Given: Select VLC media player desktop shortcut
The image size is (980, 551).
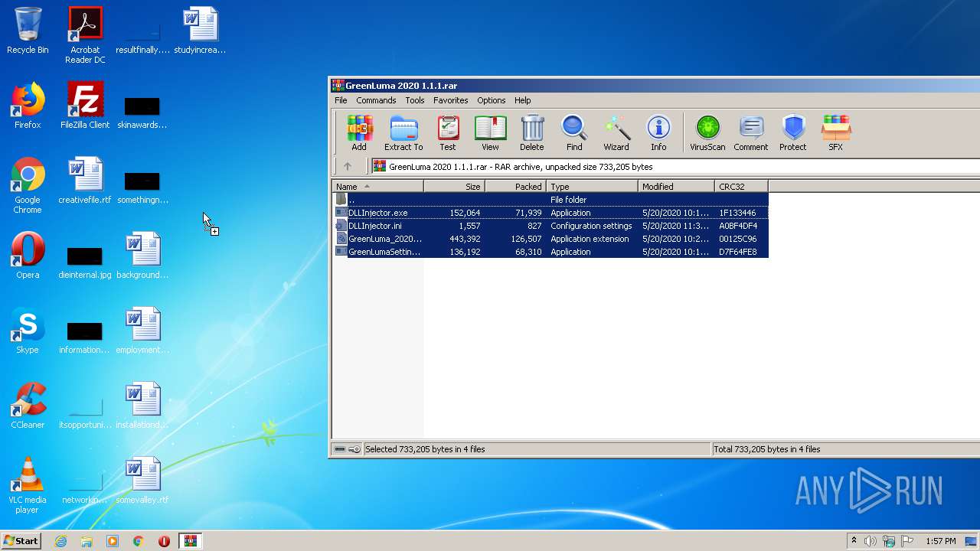Looking at the screenshot, I should (28, 485).
